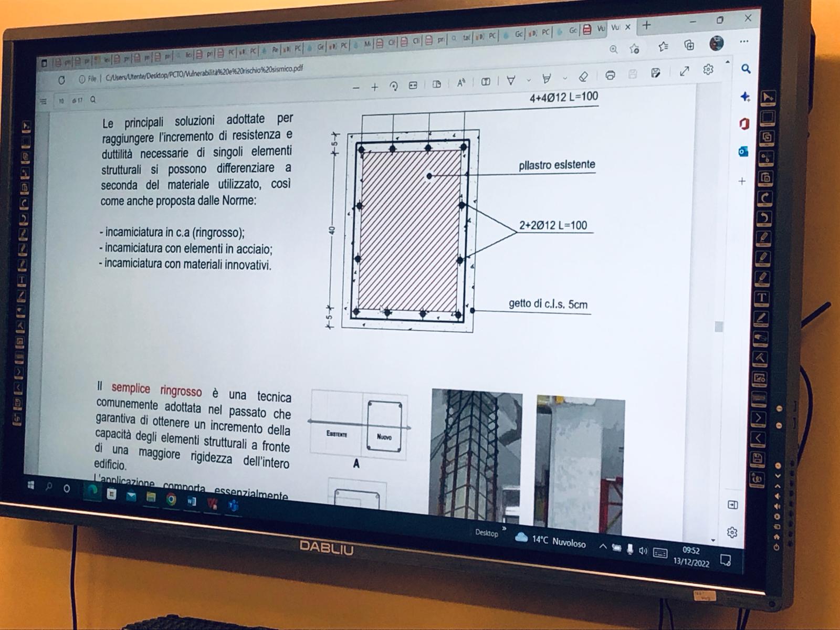
Task: Print the PDF document
Action: click(610, 75)
